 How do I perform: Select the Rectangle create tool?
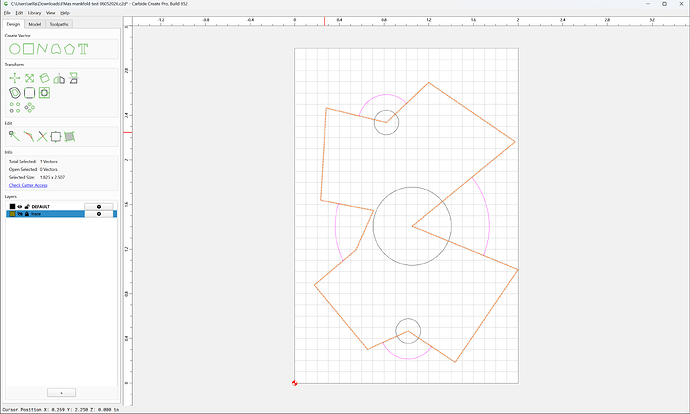(x=29, y=49)
